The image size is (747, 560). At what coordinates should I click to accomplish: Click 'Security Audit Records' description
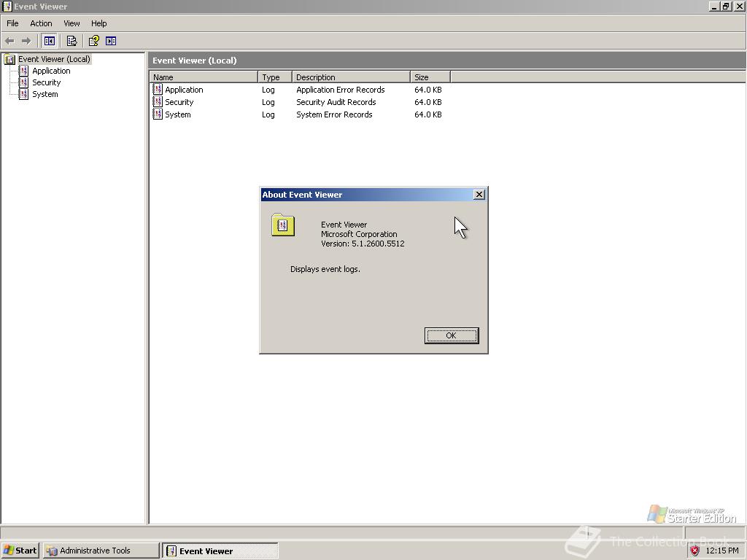(336, 102)
